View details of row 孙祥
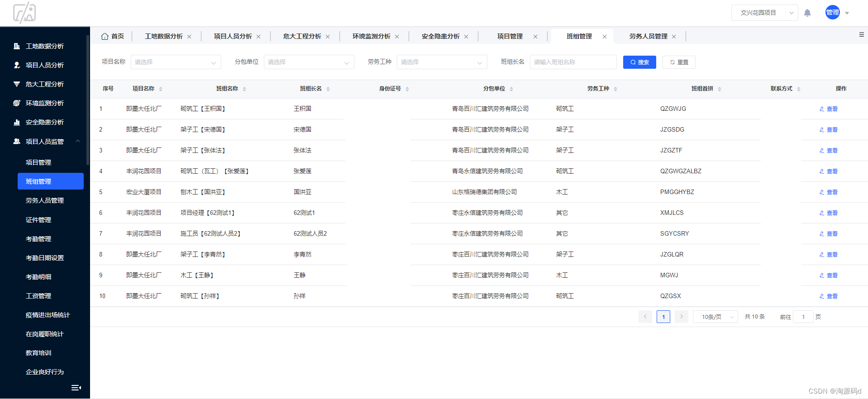Image resolution: width=868 pixels, height=399 pixels. click(x=829, y=296)
